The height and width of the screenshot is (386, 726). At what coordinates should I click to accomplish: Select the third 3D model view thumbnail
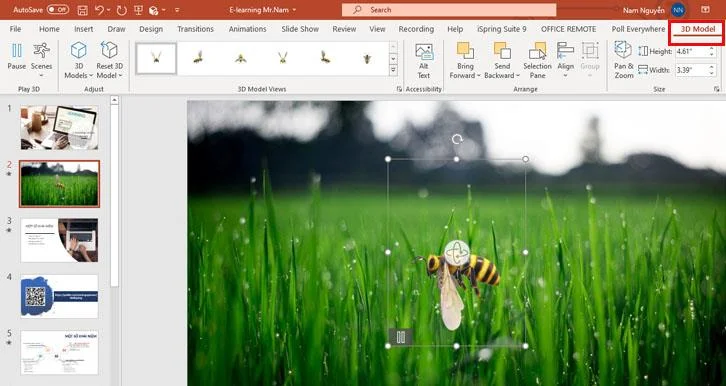tap(240, 58)
